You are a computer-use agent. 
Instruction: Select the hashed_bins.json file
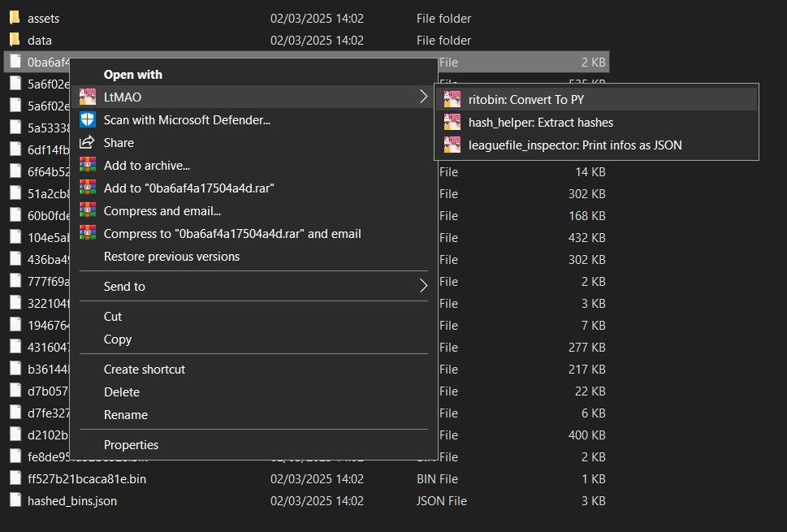click(71, 501)
